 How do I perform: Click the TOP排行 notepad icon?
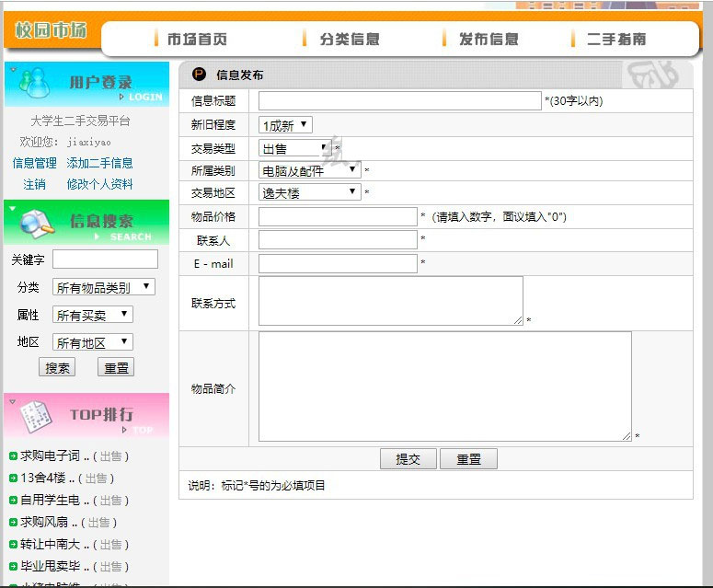tap(35, 417)
